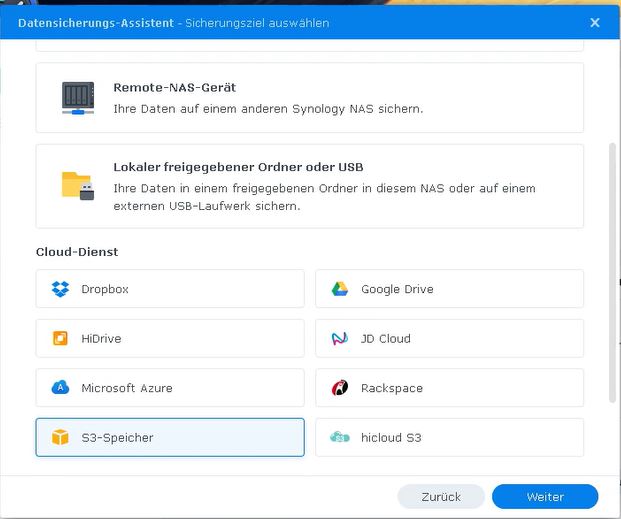The height and width of the screenshot is (519, 621).
Task: Click the Google Drive logo icon
Action: 340,289
